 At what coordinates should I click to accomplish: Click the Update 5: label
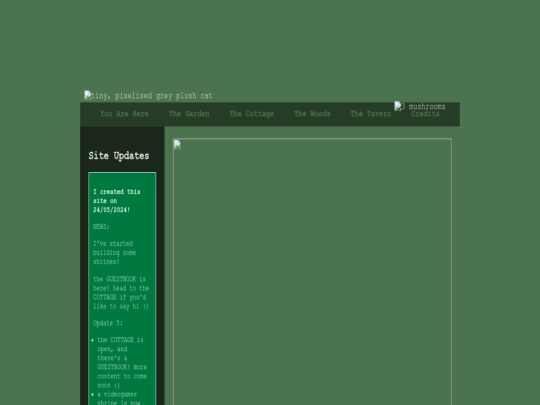(x=108, y=323)
